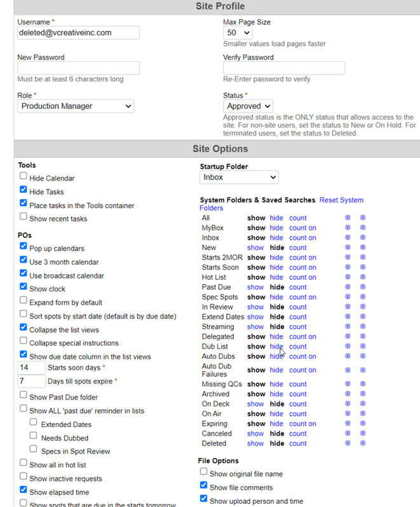Enable Show recent tasks
This screenshot has height=507, width=420.
click(x=24, y=216)
